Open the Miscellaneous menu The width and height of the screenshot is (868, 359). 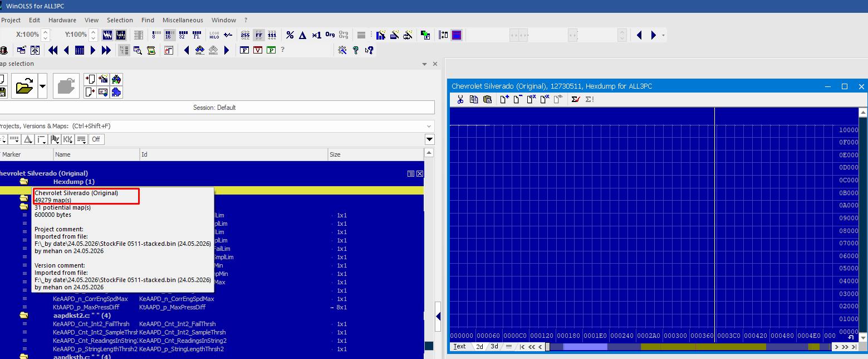click(x=183, y=20)
